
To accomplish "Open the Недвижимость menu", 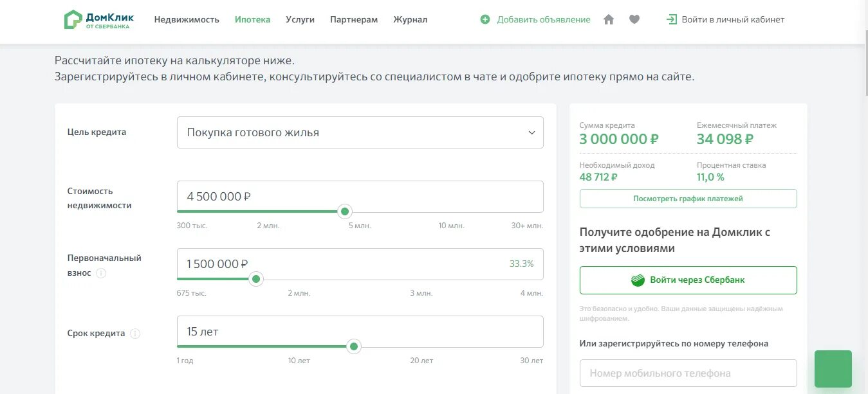I will point(187,19).
